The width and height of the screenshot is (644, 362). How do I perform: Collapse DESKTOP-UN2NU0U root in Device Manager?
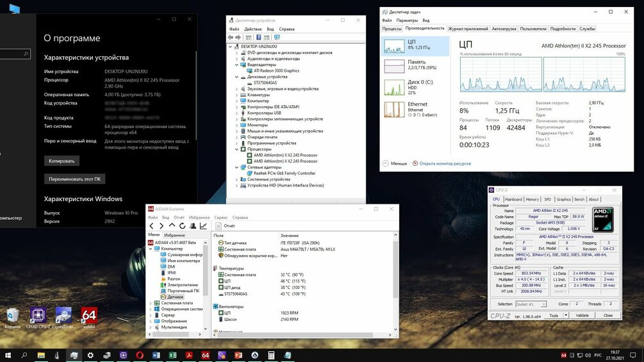[x=231, y=47]
